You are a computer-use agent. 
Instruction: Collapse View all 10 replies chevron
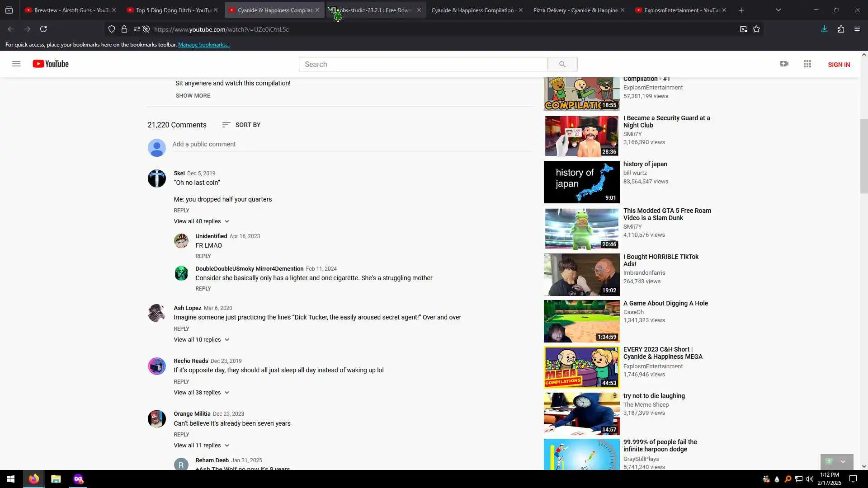pyautogui.click(x=227, y=340)
